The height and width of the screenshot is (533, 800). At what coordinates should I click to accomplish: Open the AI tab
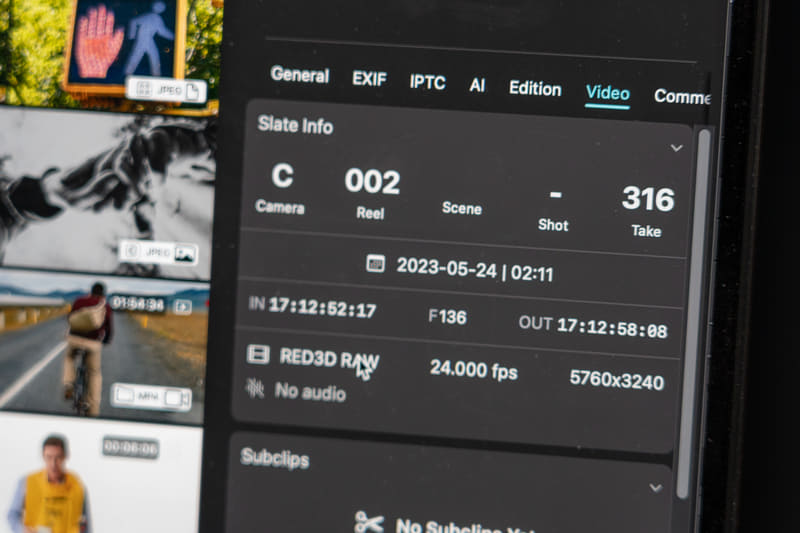[477, 85]
